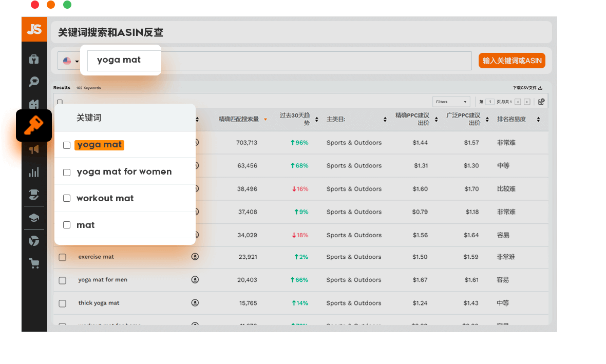Sort by exact match search volume
This screenshot has height=364, width=606.
(266, 120)
